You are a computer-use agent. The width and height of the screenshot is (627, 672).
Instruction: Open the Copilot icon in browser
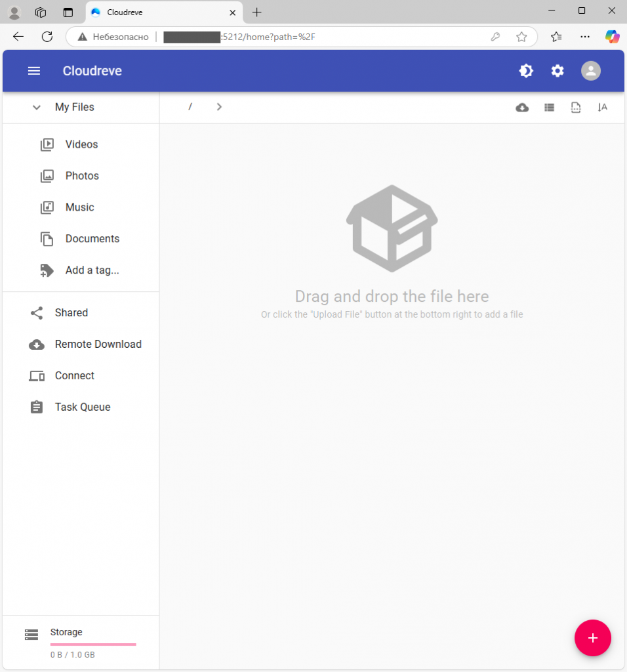[x=612, y=37]
